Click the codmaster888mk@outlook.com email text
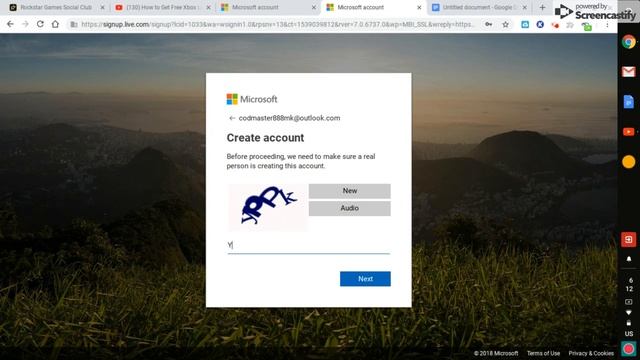This screenshot has width=640, height=360. [289, 118]
